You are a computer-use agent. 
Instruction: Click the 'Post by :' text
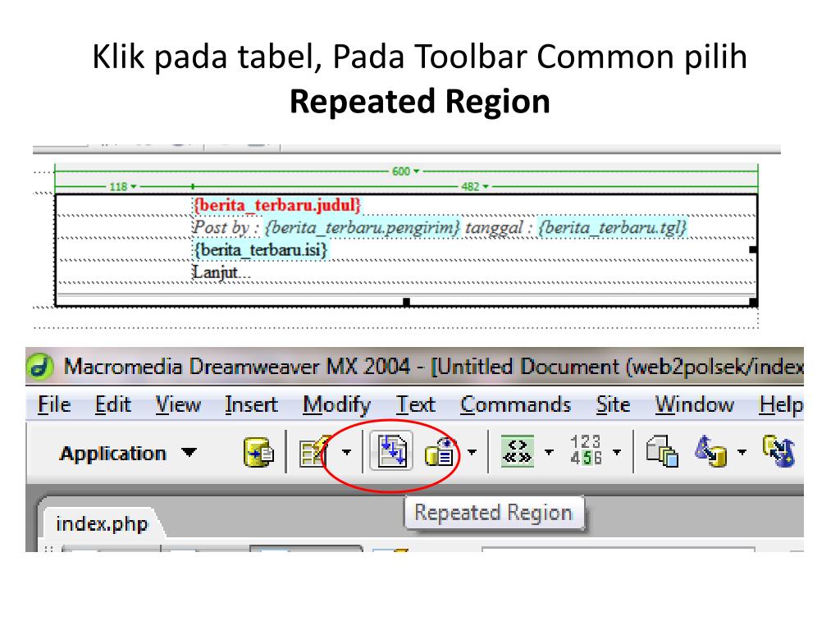(x=226, y=228)
